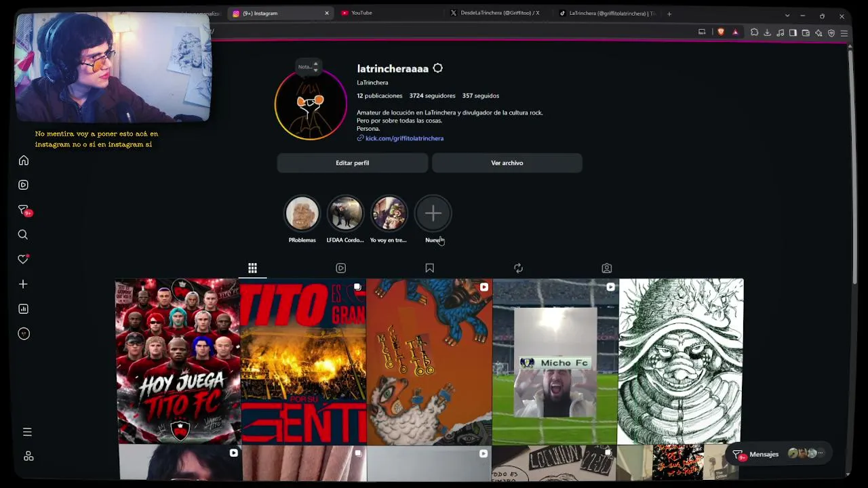The width and height of the screenshot is (868, 488).
Task: Open the Yo voy en tre... story highlight
Action: (x=389, y=213)
